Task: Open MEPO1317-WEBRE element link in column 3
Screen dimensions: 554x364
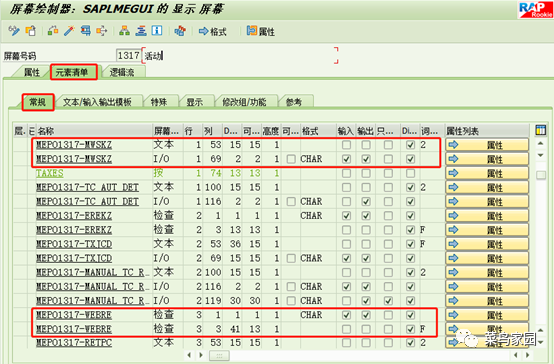Action: point(74,329)
